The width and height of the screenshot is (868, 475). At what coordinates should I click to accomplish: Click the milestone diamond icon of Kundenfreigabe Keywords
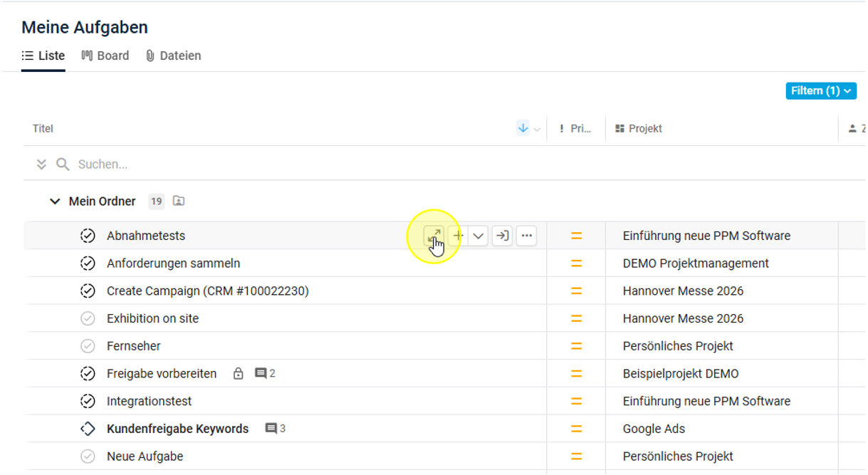click(x=88, y=429)
